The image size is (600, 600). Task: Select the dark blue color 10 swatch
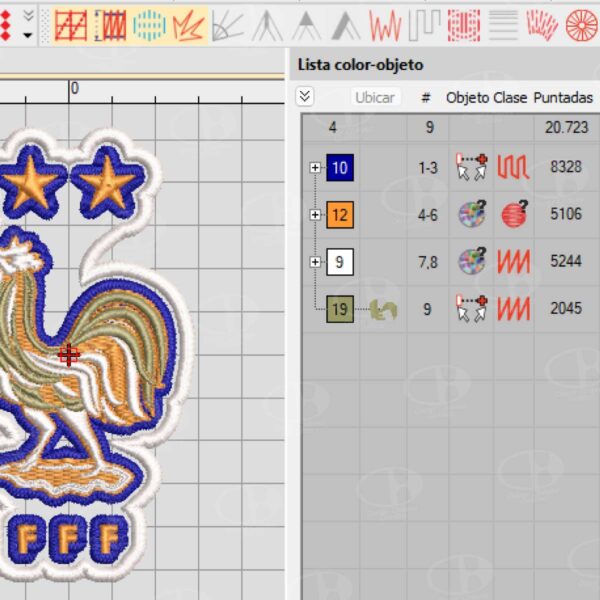[340, 168]
